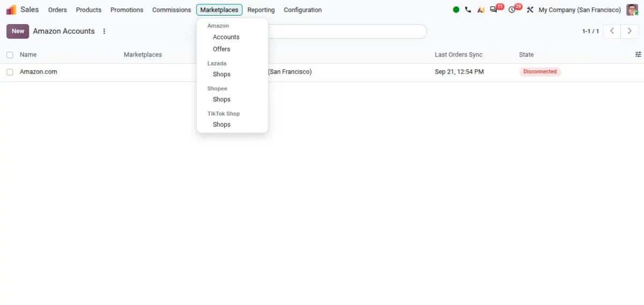Click the New button

18,31
